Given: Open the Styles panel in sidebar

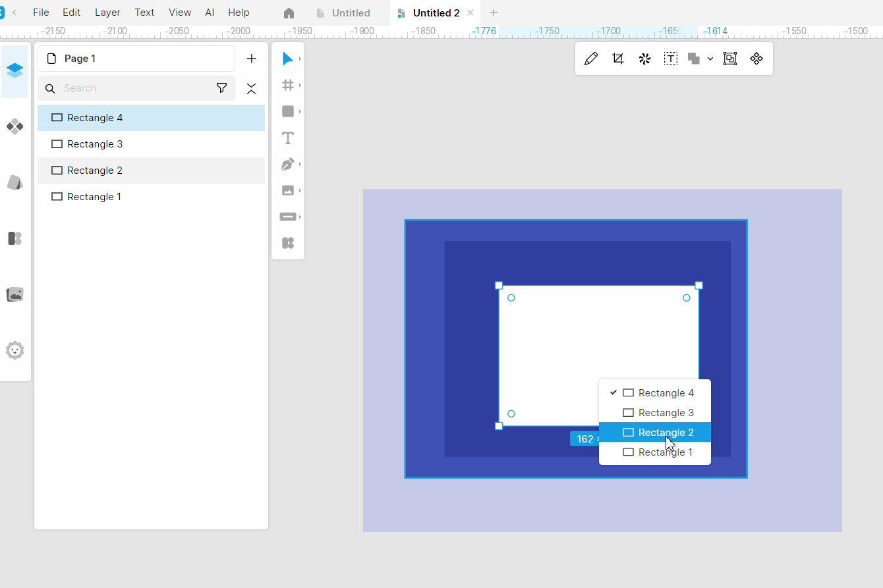Looking at the screenshot, I should [x=14, y=182].
